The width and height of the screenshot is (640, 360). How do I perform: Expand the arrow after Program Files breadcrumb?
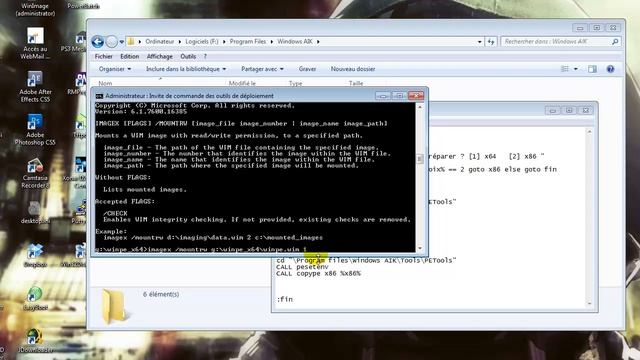(x=272, y=42)
